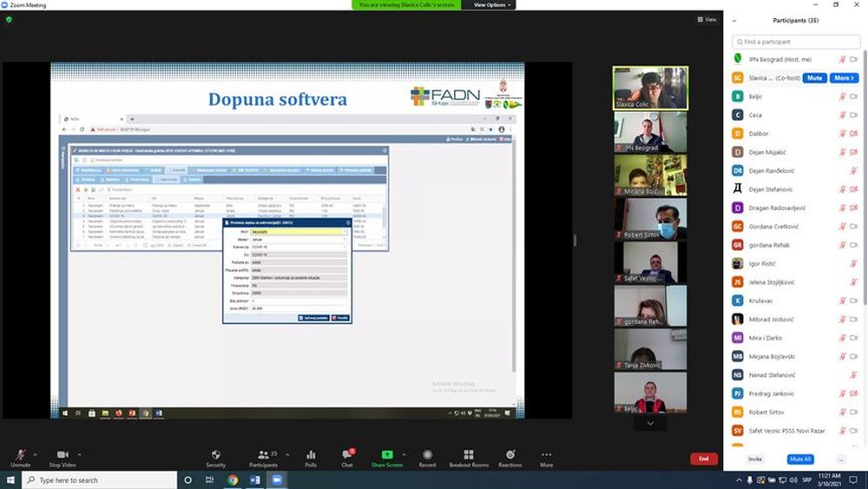Click in the Find a participant field

[x=796, y=42]
